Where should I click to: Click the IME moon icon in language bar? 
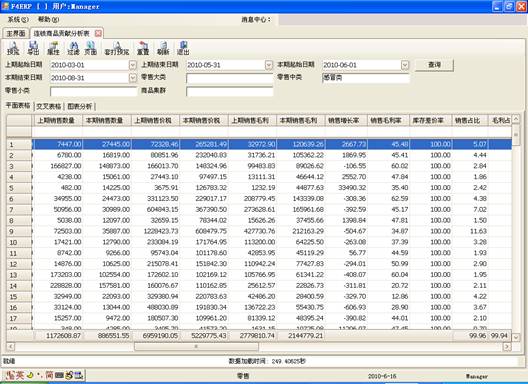point(30,375)
